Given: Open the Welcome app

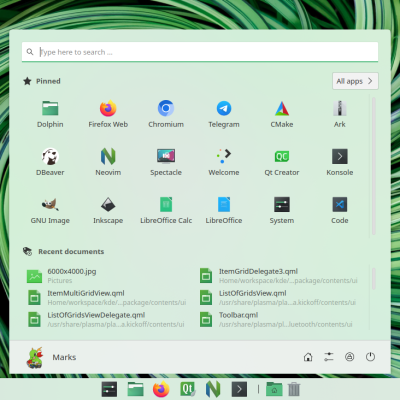Looking at the screenshot, I should 224,162.
